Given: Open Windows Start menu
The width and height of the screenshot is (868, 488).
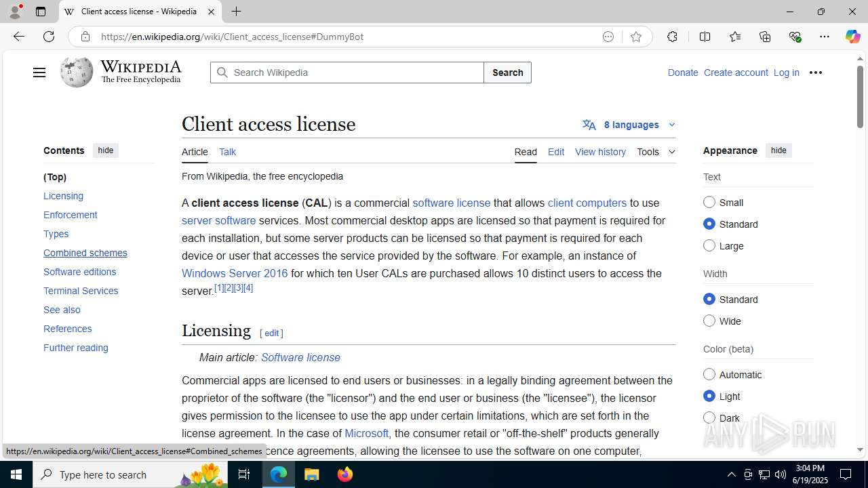Looking at the screenshot, I should (16, 474).
